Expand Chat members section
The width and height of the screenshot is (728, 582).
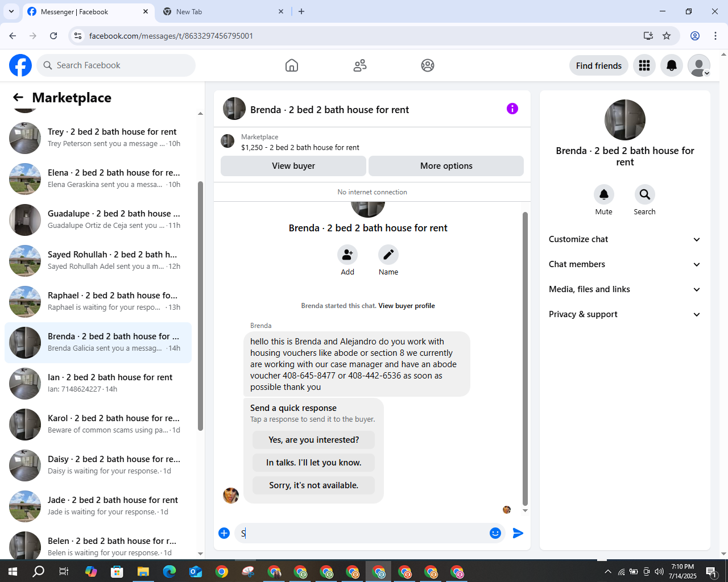click(624, 264)
